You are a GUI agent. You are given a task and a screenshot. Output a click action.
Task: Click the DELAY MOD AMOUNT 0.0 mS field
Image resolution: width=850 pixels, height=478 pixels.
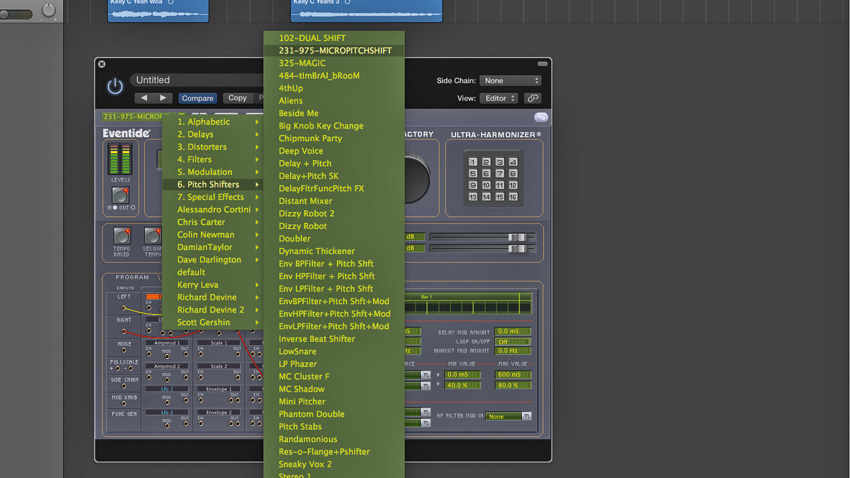coord(513,331)
